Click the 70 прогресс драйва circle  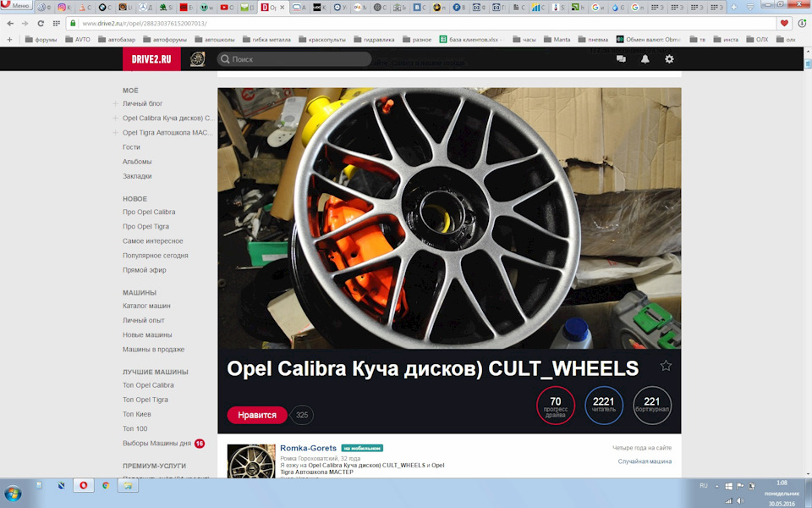556,406
